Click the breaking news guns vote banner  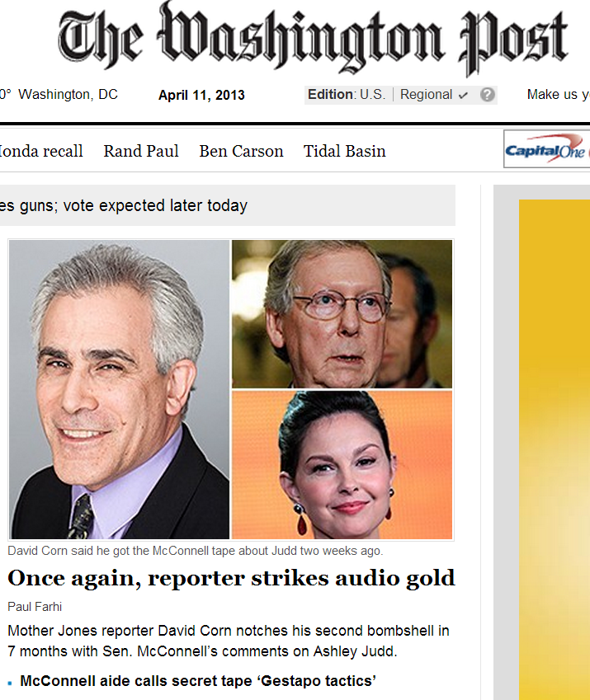pos(228,205)
